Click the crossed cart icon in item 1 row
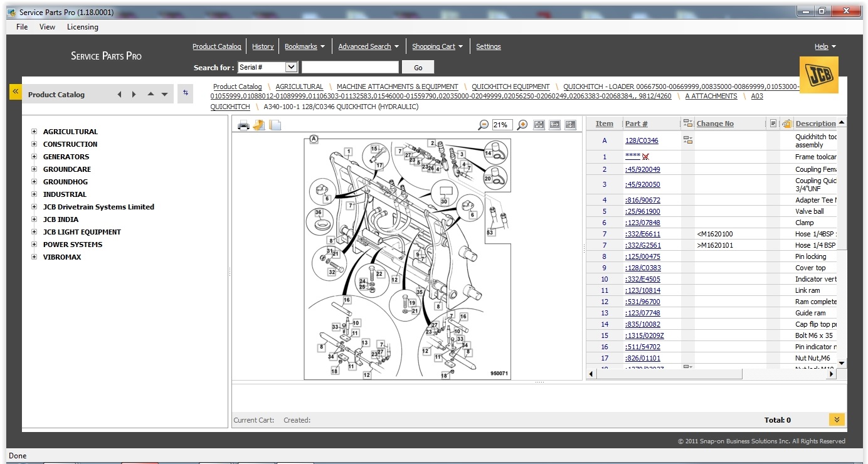 (x=645, y=157)
